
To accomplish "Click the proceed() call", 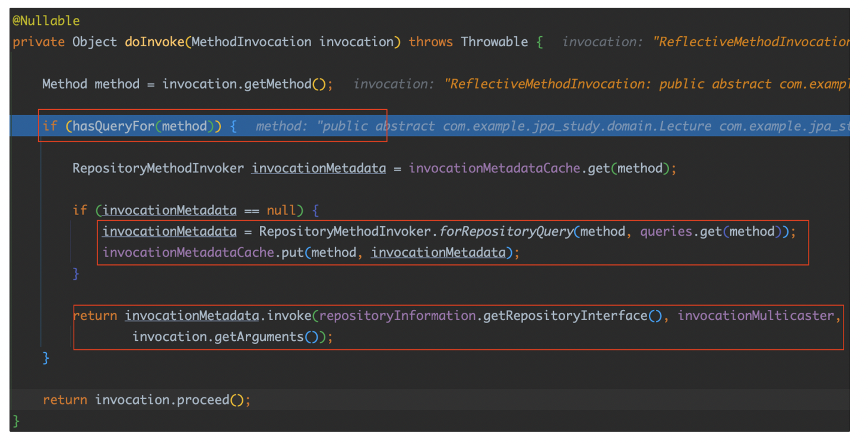I will click(x=210, y=400).
